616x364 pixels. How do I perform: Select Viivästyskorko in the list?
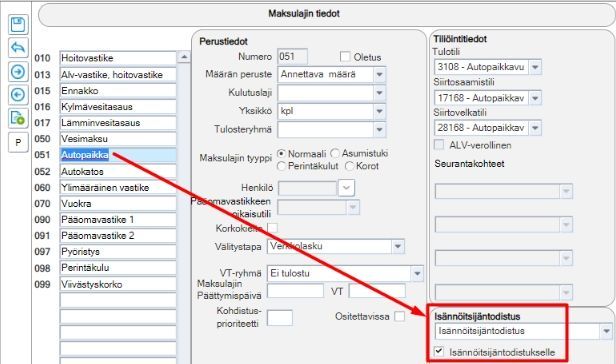118,284
